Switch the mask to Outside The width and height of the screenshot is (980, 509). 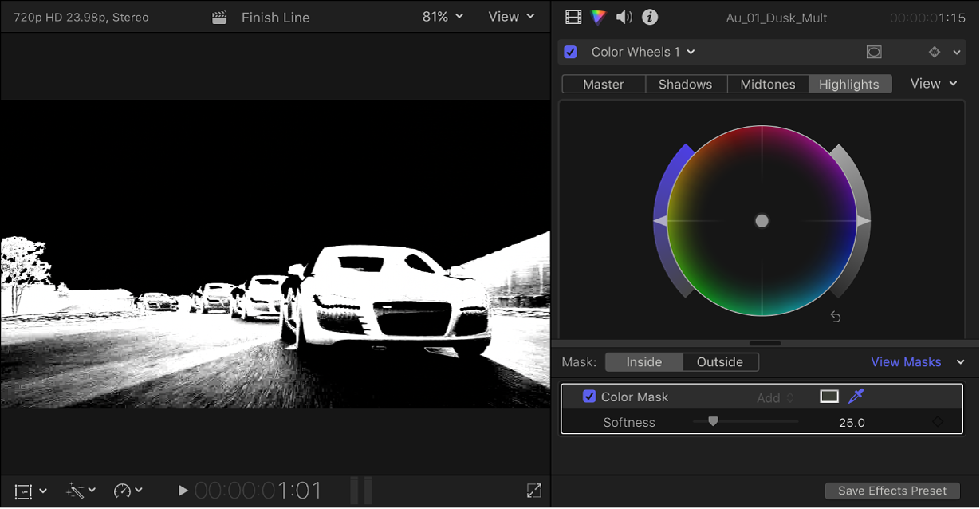720,361
